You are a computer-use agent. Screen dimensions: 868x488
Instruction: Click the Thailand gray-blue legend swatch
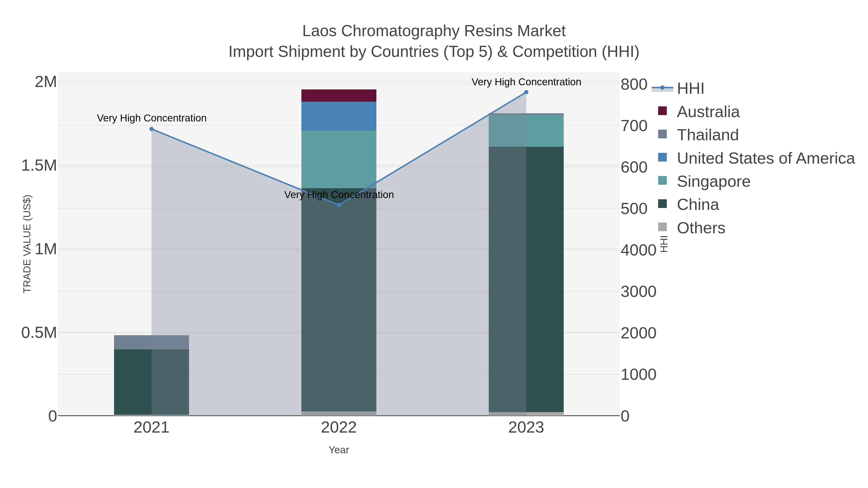pyautogui.click(x=663, y=134)
